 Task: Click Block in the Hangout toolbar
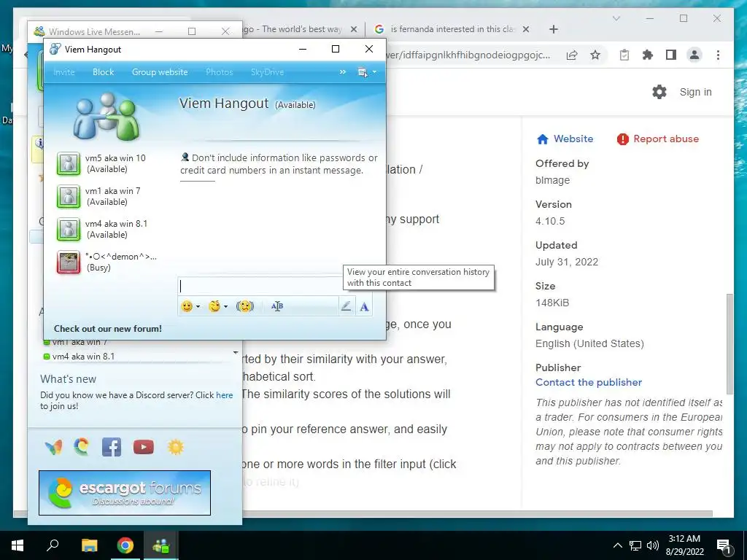[103, 72]
